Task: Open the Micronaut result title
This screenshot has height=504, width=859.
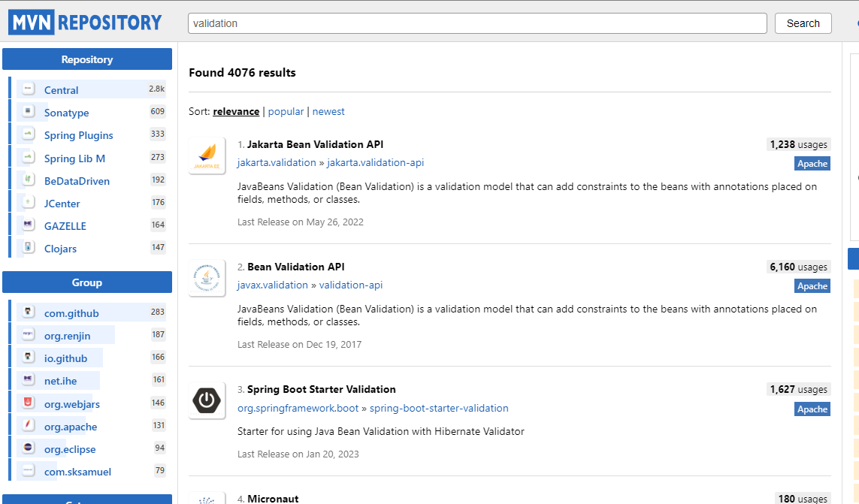Action: click(x=273, y=499)
